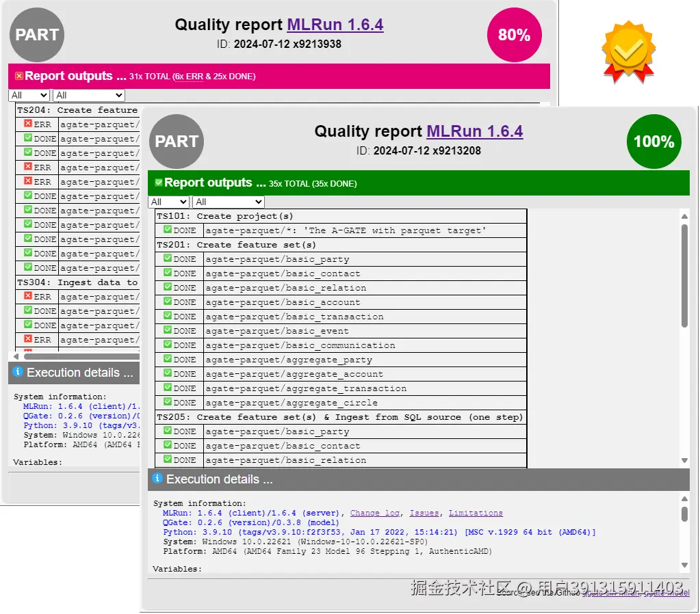Click the vertical scrollbar thumb of the 100% report's outputs list
The height and width of the screenshot is (614, 700).
[684, 276]
